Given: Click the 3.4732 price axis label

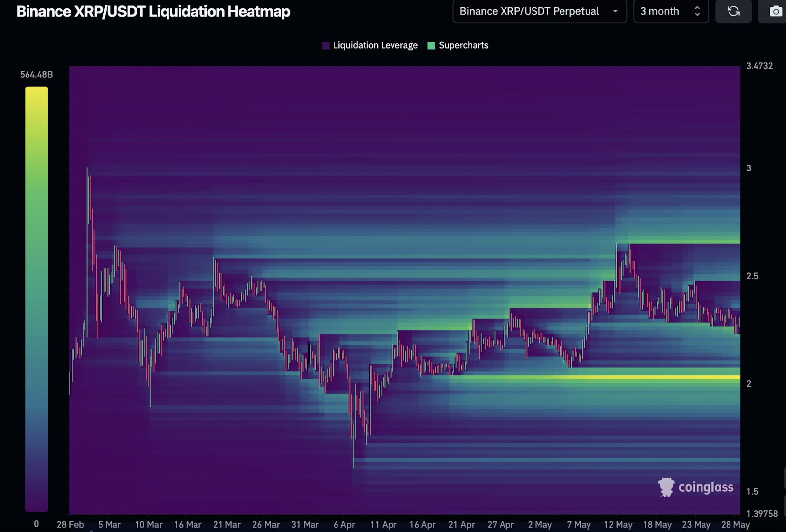Looking at the screenshot, I should pyautogui.click(x=759, y=66).
